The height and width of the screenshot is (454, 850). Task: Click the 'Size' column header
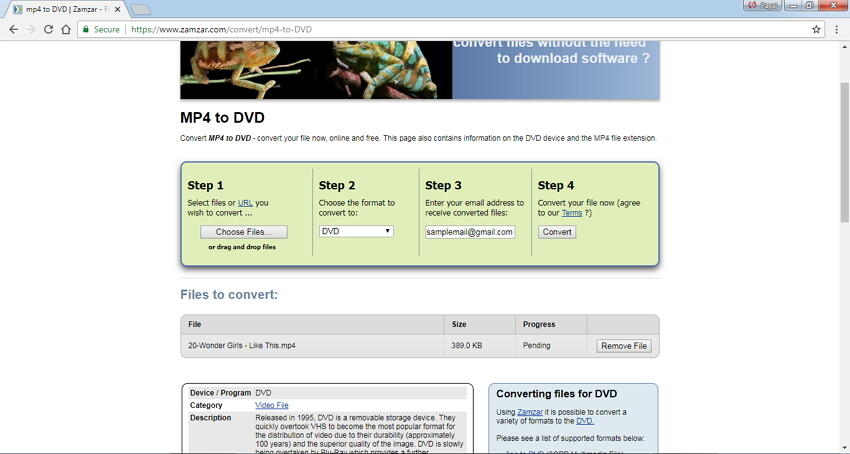click(x=459, y=324)
